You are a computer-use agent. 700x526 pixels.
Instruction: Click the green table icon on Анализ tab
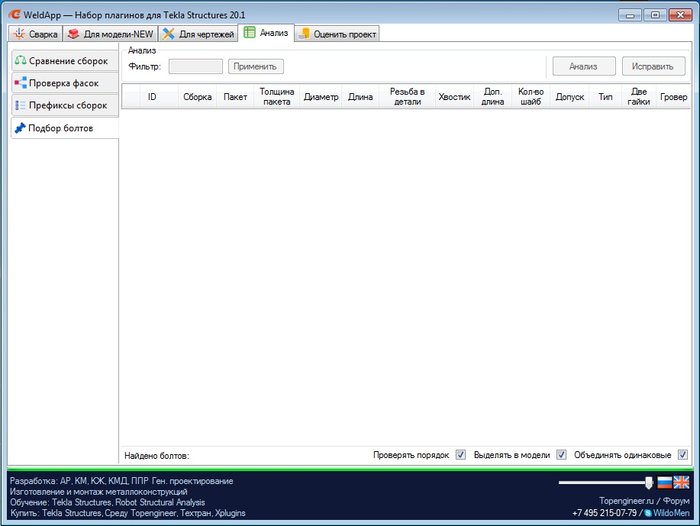pyautogui.click(x=250, y=32)
